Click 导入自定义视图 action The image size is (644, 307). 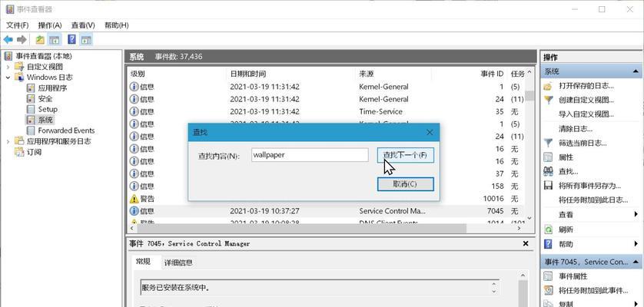point(586,114)
